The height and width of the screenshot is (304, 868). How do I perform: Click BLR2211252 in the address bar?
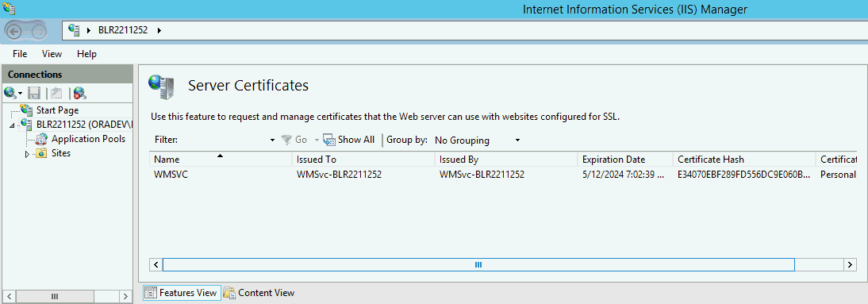123,30
